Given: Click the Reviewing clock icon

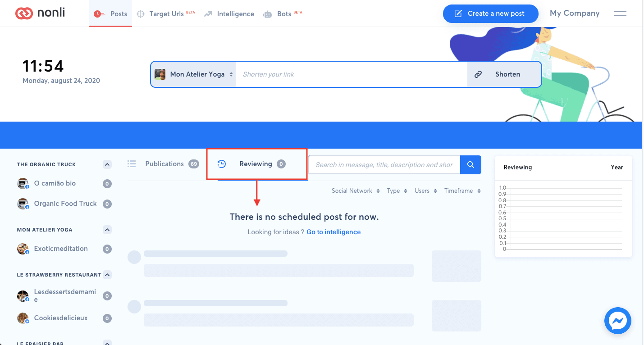Looking at the screenshot, I should click(222, 164).
